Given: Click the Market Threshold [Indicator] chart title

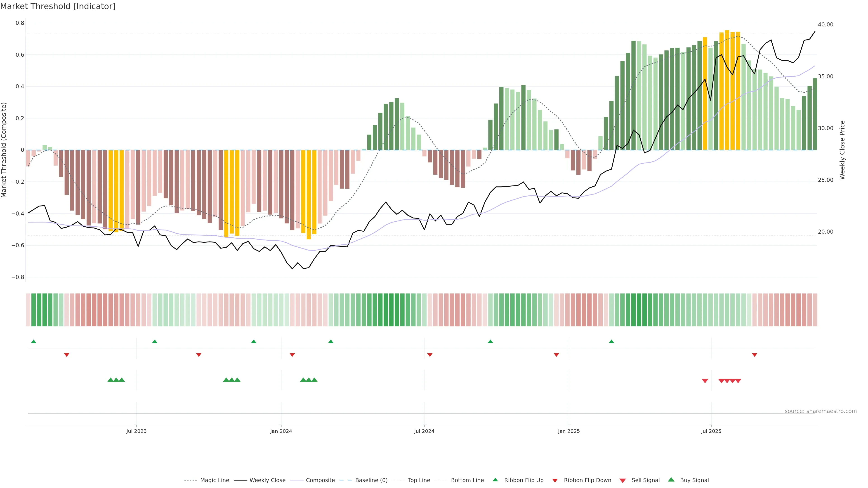Looking at the screenshot, I should (58, 6).
